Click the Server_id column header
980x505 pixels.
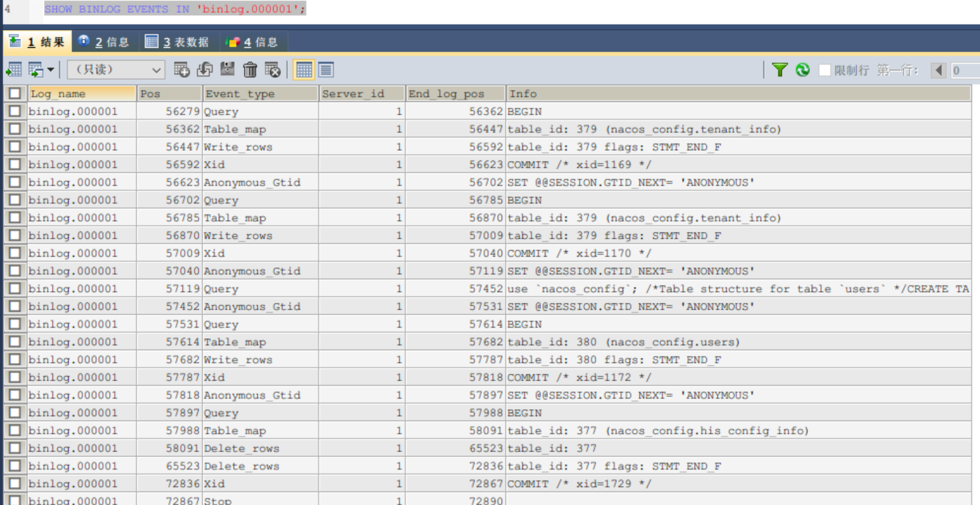362,93
